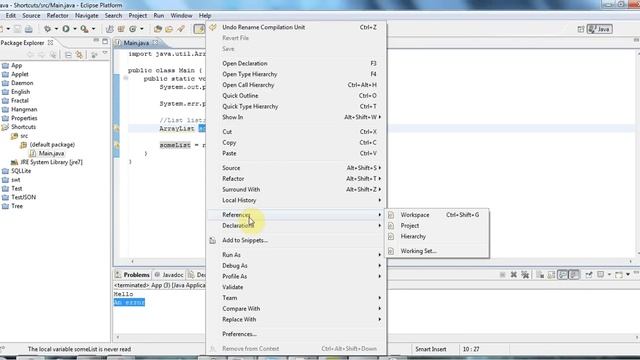
Task: Toggle Mark Occurrences toolbar button
Action: pyautogui.click(x=199, y=29)
